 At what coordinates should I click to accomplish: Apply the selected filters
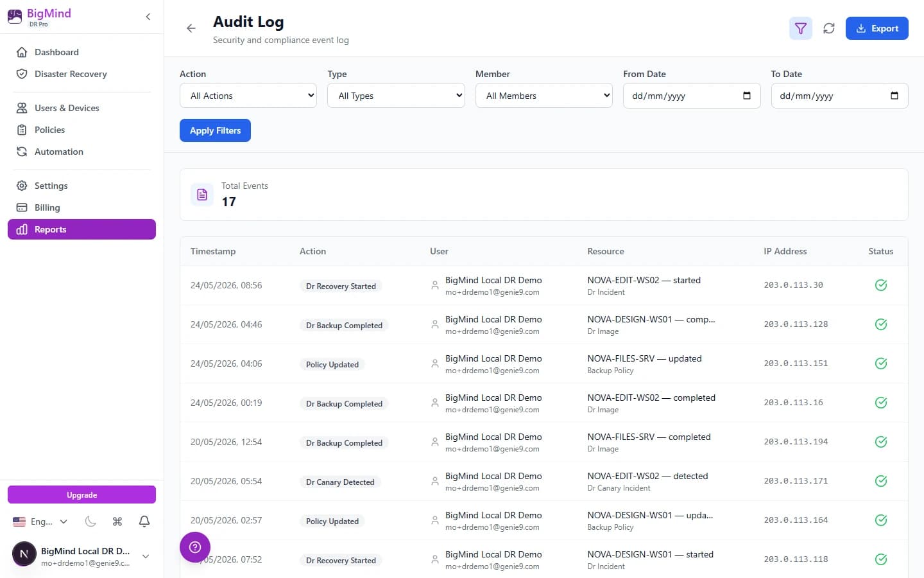tap(215, 130)
